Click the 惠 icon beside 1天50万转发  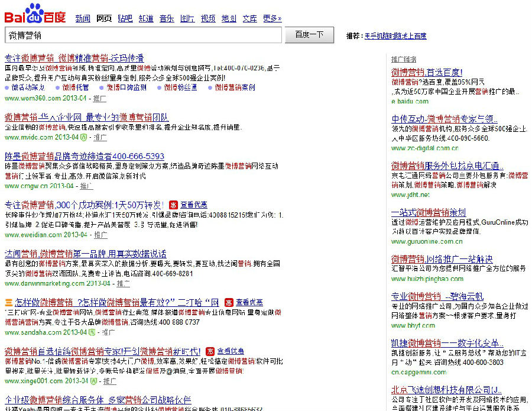[x=173, y=205]
